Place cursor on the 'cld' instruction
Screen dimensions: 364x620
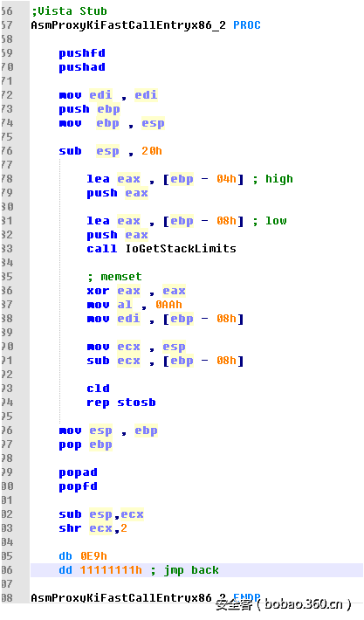98,389
